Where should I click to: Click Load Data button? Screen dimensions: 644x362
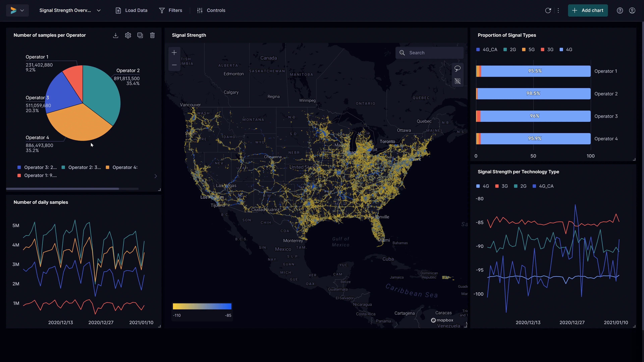pos(131,11)
